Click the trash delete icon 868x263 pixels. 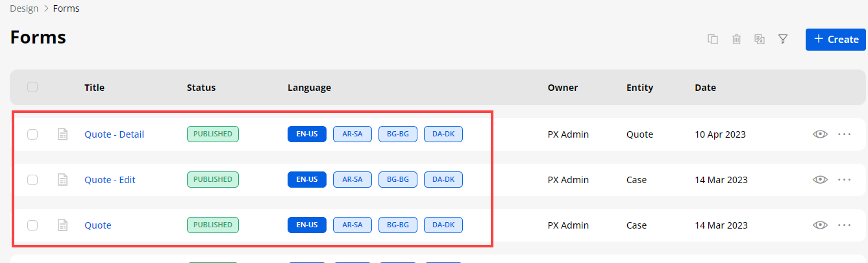point(736,40)
